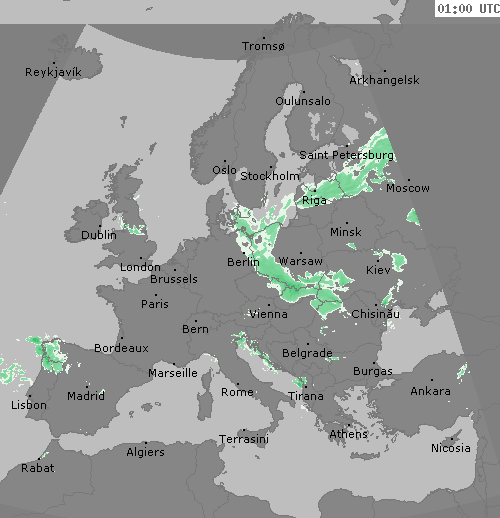Click the Reykjavík city label
This screenshot has width=500, height=518.
point(53,72)
